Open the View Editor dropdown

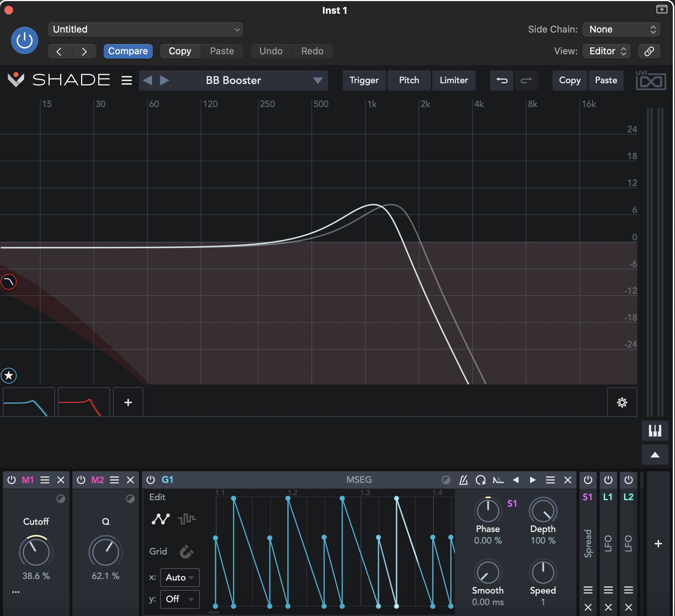(x=607, y=51)
